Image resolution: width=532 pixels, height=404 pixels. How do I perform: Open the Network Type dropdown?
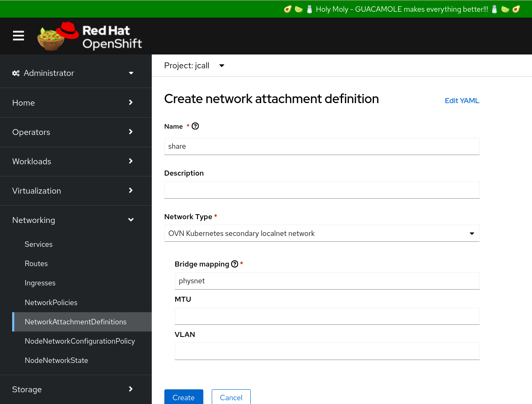tap(322, 233)
